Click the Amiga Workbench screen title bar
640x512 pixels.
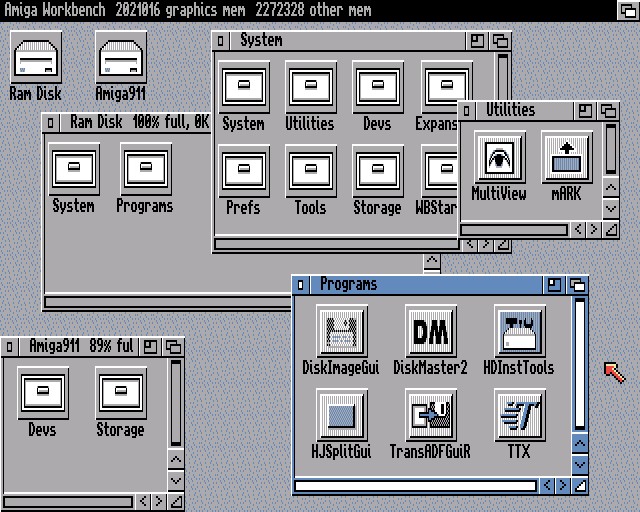[300, 10]
